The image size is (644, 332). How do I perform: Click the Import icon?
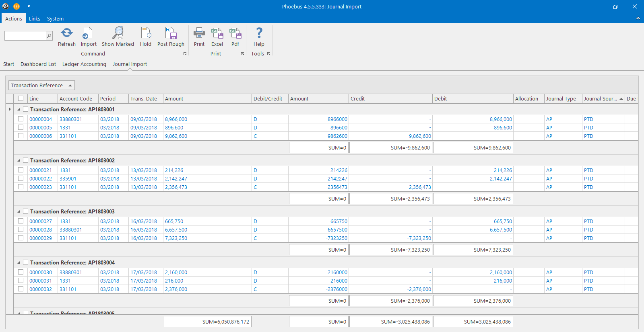click(88, 33)
